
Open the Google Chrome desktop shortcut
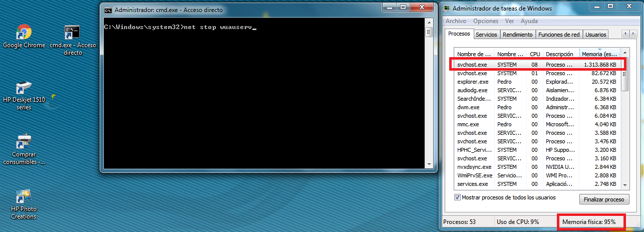tap(24, 36)
